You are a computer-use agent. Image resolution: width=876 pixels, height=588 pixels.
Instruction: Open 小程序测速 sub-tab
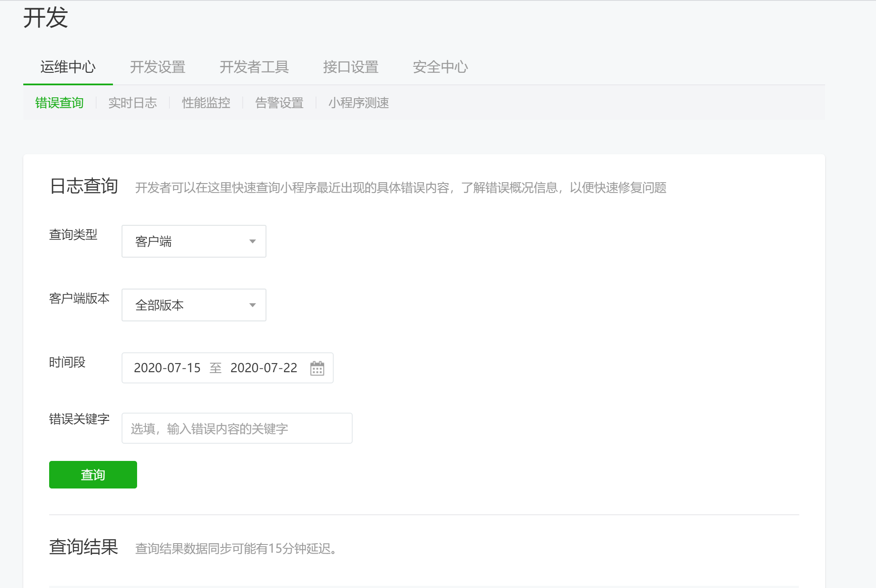358,103
